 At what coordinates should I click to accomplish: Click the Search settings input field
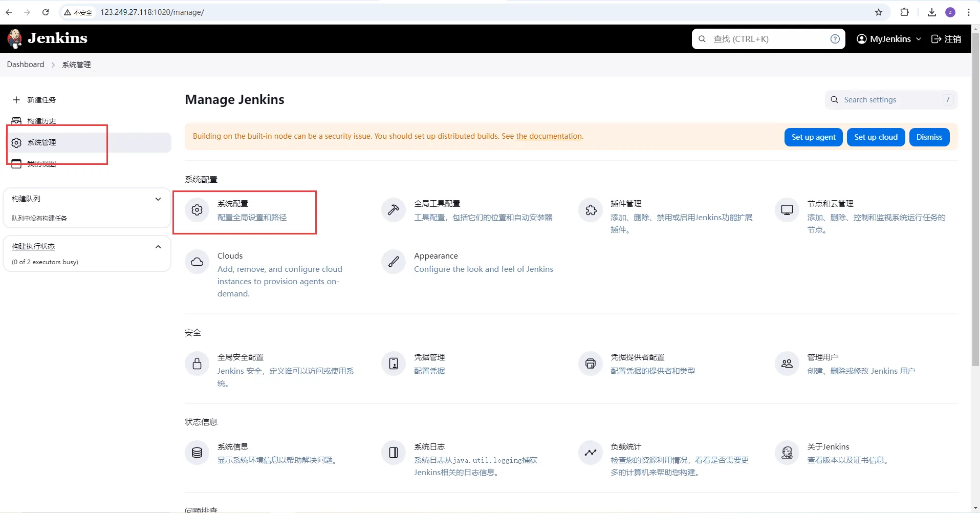(x=891, y=100)
